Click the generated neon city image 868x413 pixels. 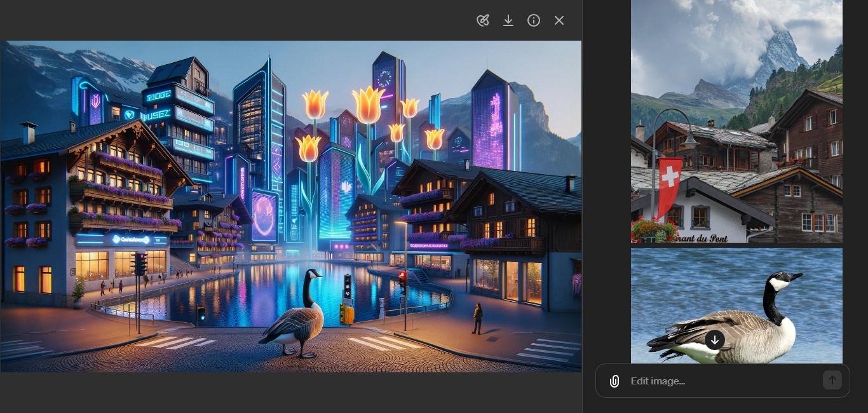(291, 207)
